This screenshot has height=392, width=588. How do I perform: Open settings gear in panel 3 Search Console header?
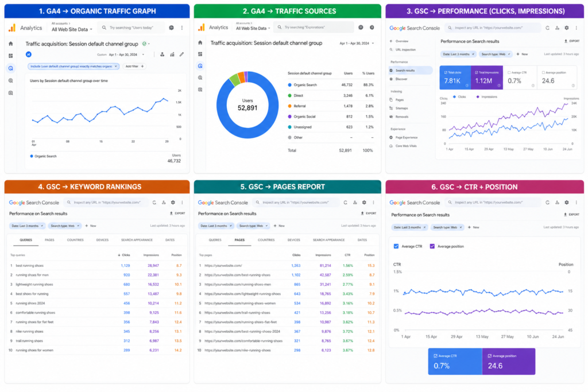click(567, 28)
